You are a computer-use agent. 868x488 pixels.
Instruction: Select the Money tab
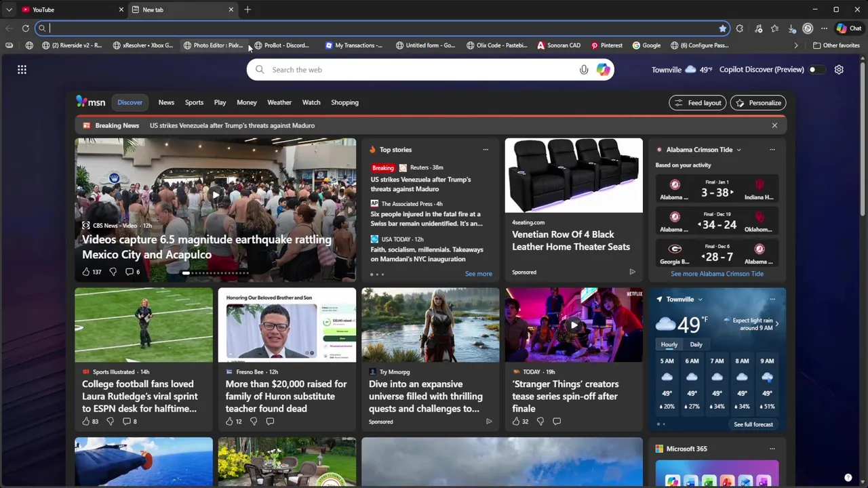click(x=247, y=102)
